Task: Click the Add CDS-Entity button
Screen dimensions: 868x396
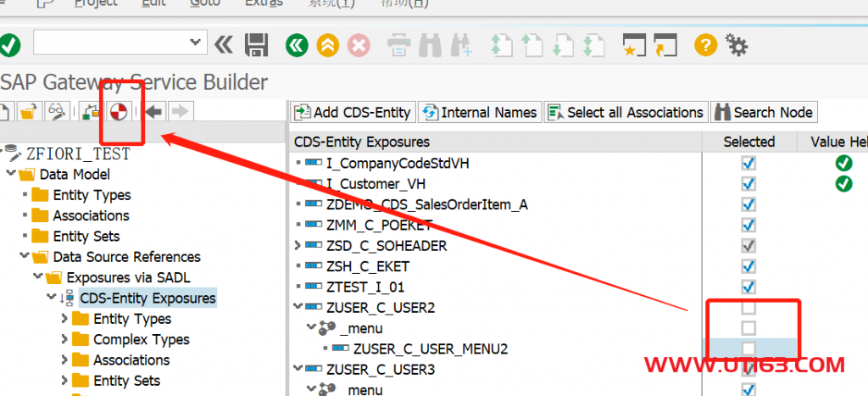Action: (353, 112)
